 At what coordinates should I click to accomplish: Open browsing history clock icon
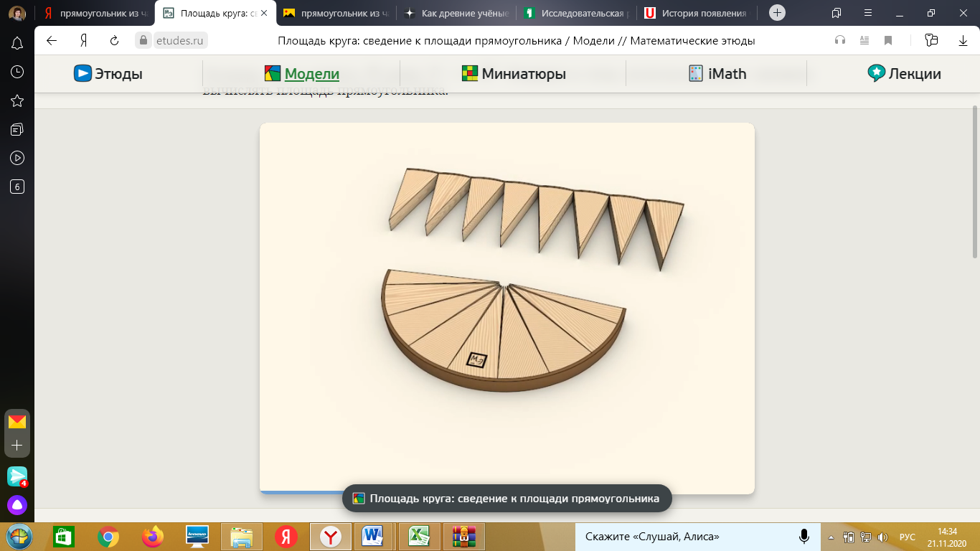pyautogui.click(x=17, y=72)
